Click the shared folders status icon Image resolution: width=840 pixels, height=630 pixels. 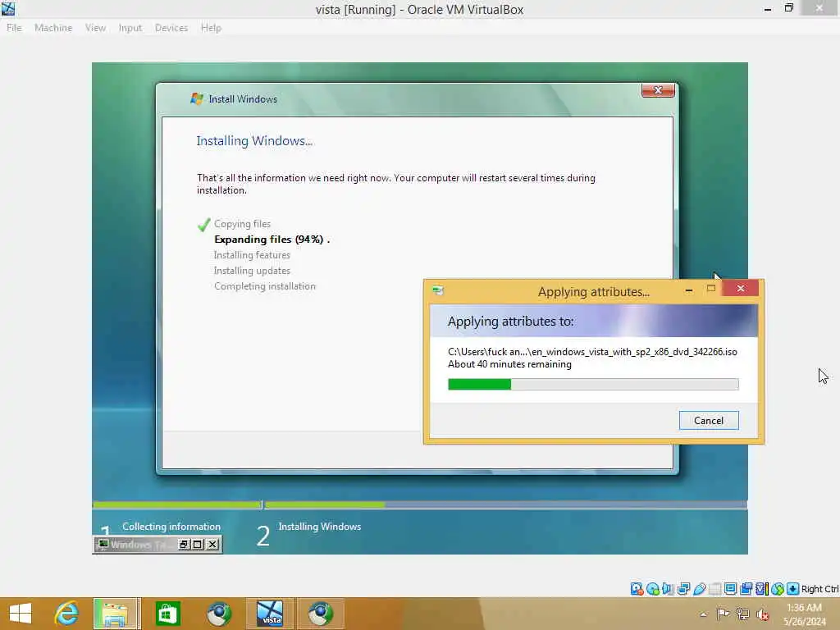714,589
